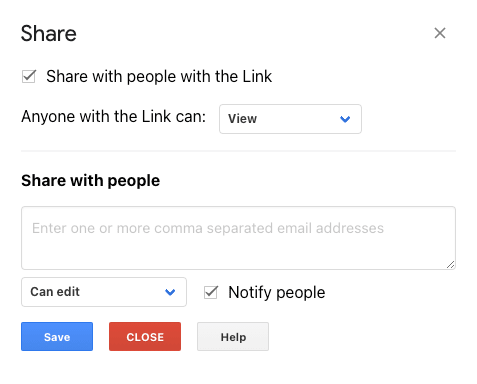
Task: Uncheck the Share with people with the Link checkbox
Action: coord(29,76)
